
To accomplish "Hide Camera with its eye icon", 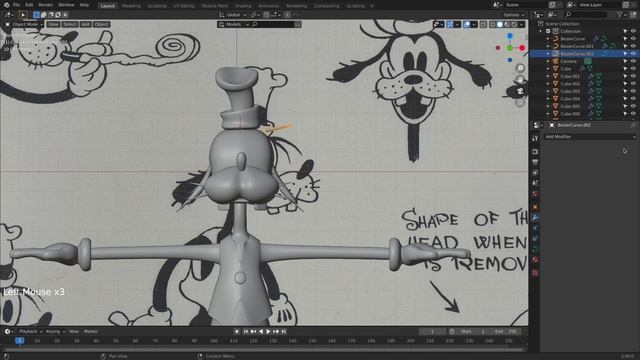I will [x=633, y=61].
